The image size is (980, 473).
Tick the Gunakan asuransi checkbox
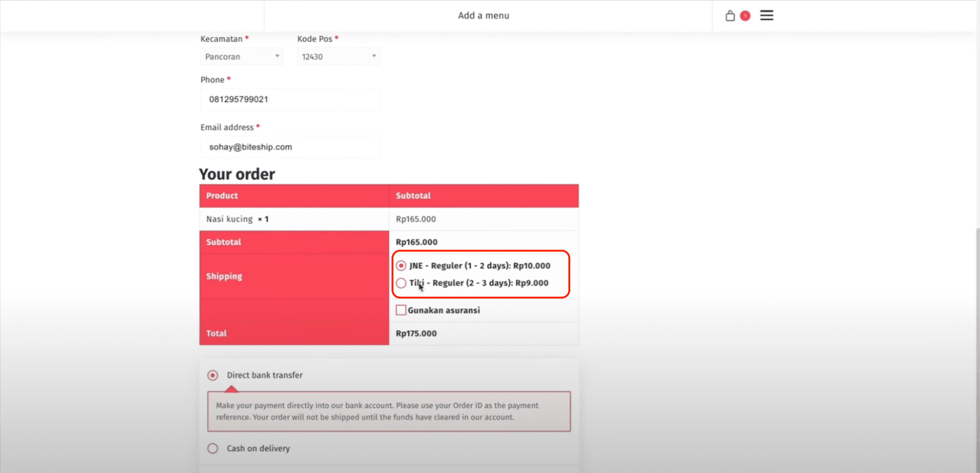(401, 310)
